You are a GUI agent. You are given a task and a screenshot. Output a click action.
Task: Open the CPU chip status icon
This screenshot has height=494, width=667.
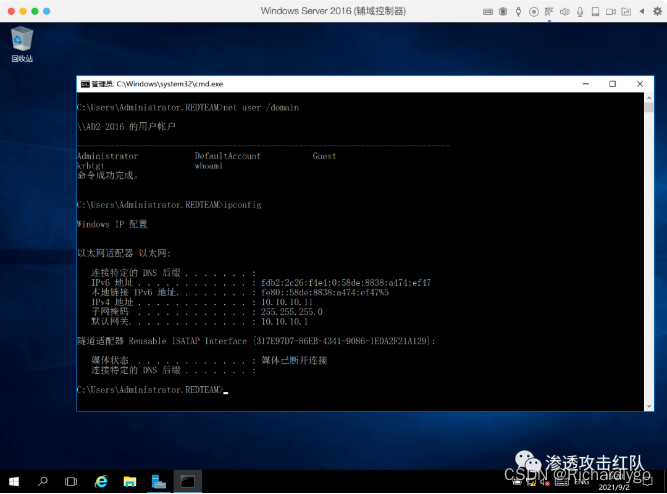pos(503,11)
